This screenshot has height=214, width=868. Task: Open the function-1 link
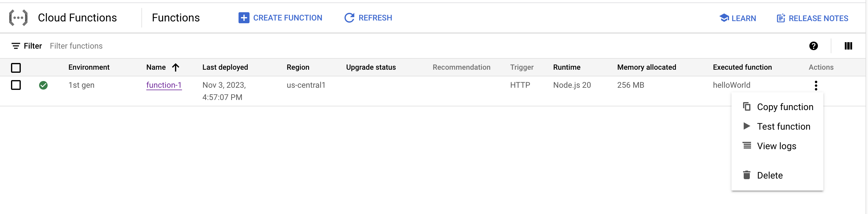pyautogui.click(x=164, y=85)
